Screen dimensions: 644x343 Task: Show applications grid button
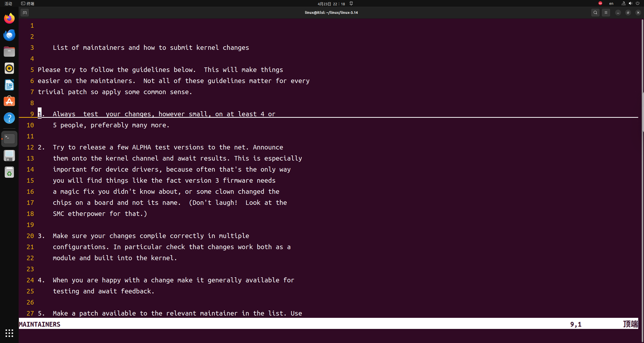click(9, 333)
